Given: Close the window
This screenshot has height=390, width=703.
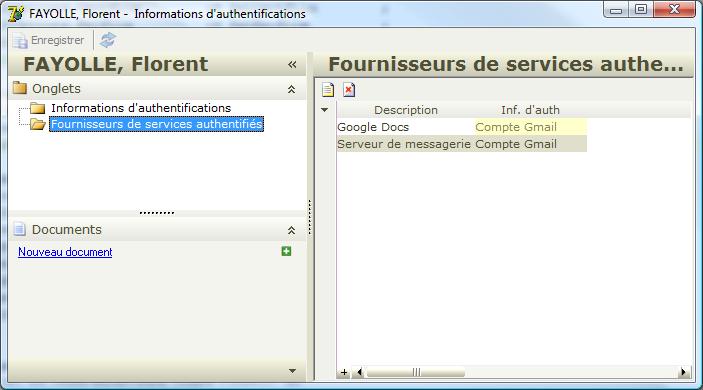Looking at the screenshot, I should click(674, 9).
